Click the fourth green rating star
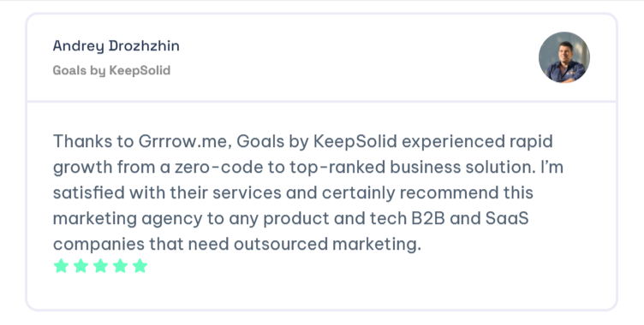Screen dimensions: 644x325 121,266
